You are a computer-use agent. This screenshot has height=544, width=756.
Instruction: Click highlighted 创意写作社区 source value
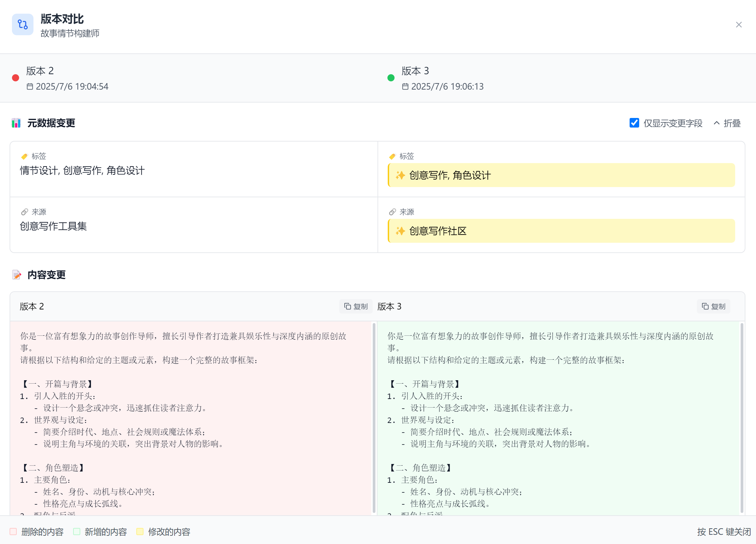coord(561,231)
